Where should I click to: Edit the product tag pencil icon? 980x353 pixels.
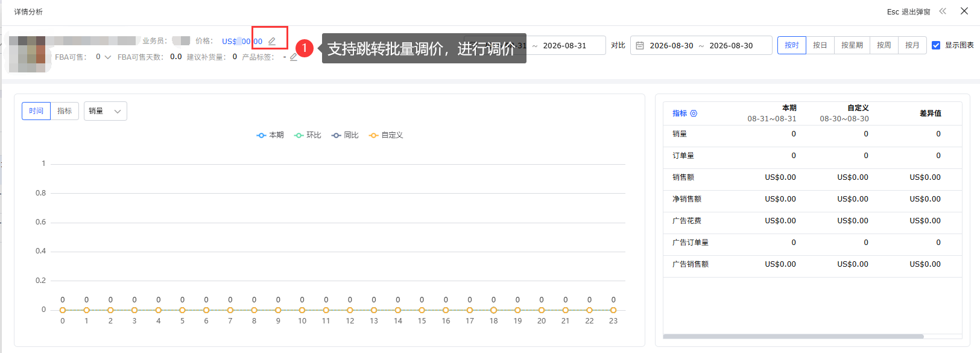point(294,57)
